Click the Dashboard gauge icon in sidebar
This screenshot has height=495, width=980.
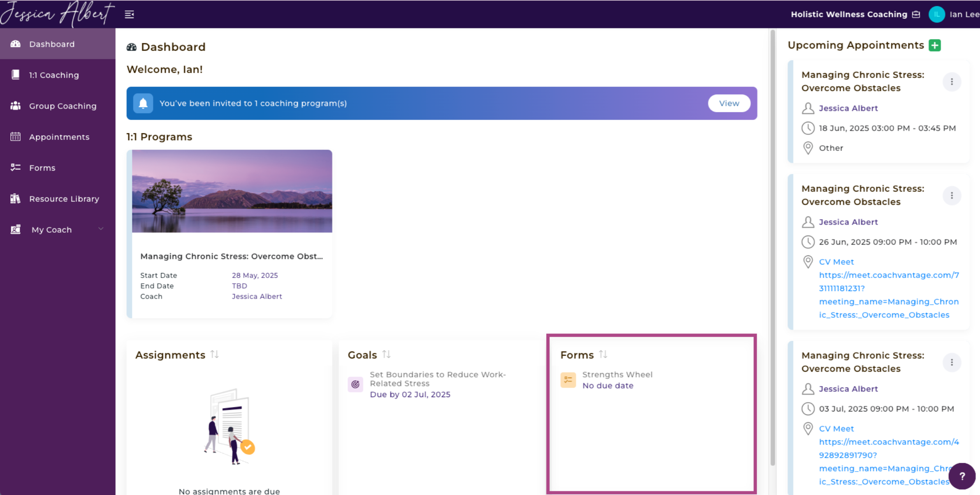(16, 44)
